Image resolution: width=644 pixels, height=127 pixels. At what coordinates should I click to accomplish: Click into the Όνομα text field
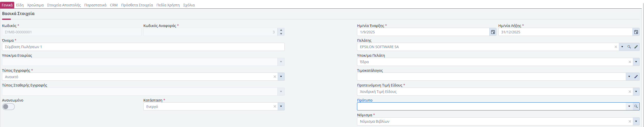[x=143, y=47]
